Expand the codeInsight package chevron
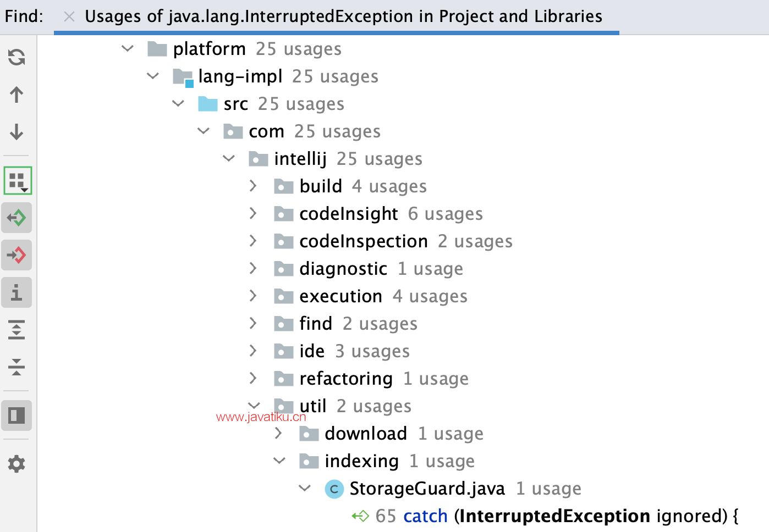Image resolution: width=769 pixels, height=532 pixels. 253,213
